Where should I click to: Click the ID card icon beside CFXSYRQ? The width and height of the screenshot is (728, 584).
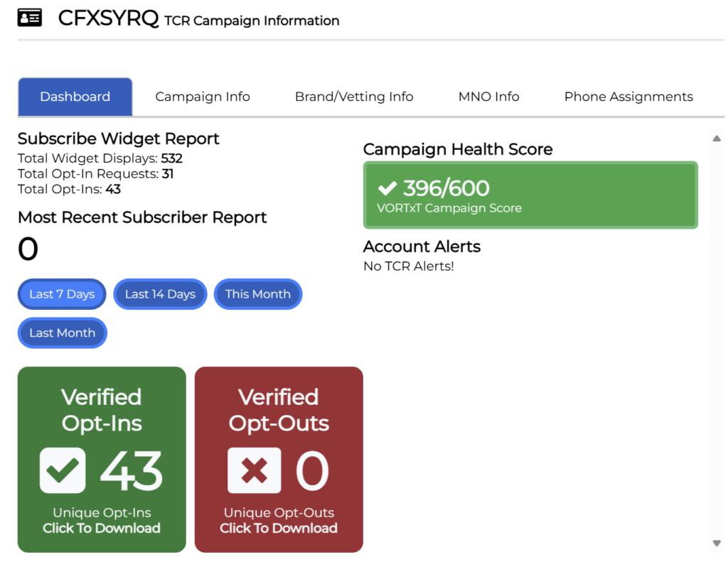(x=30, y=18)
